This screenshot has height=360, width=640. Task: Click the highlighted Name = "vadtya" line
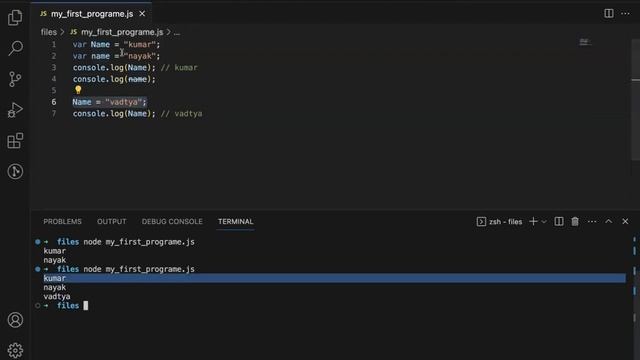pos(109,102)
